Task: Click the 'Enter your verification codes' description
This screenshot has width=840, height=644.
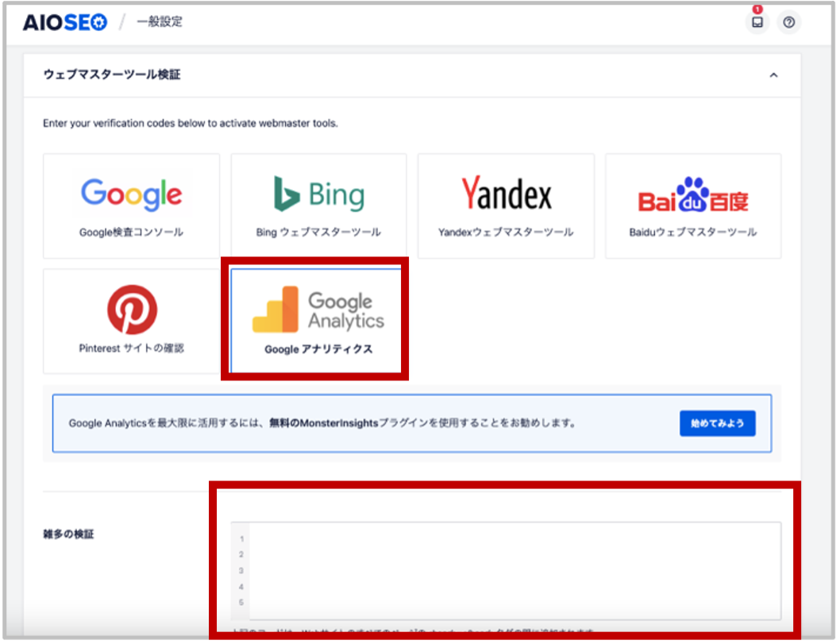Action: [x=191, y=123]
